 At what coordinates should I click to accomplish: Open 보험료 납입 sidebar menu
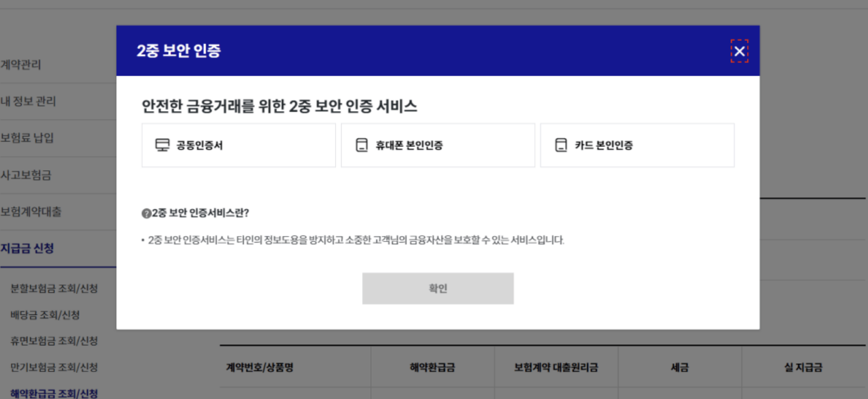click(27, 138)
